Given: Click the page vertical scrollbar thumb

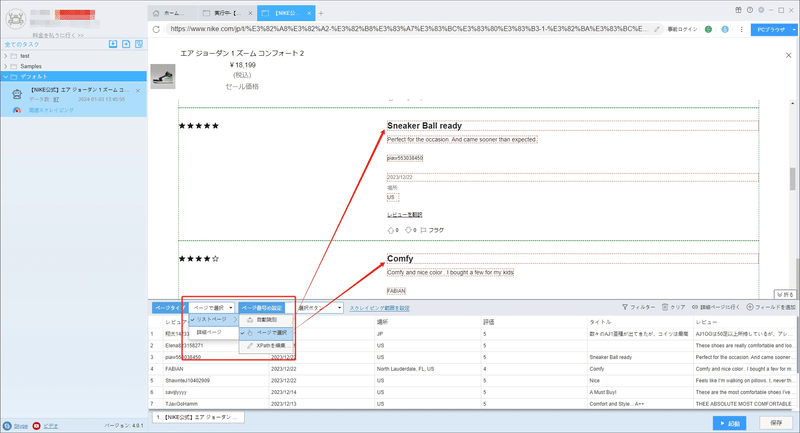Looking at the screenshot, I should (792, 179).
